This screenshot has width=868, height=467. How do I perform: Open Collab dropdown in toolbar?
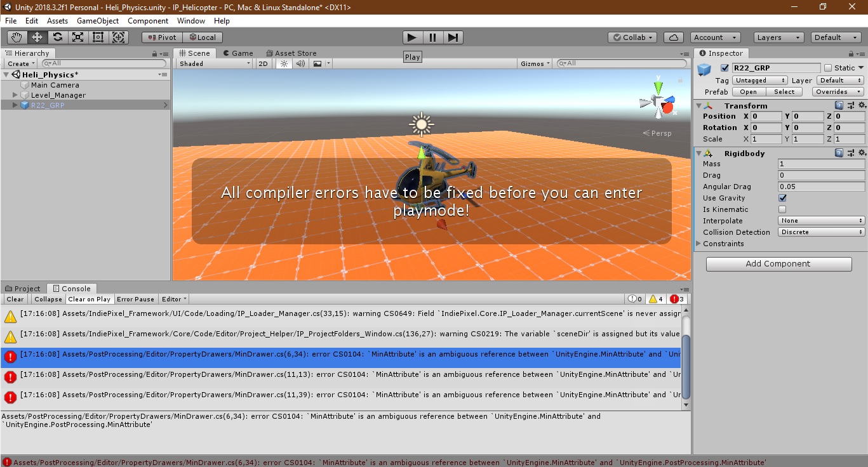(632, 37)
